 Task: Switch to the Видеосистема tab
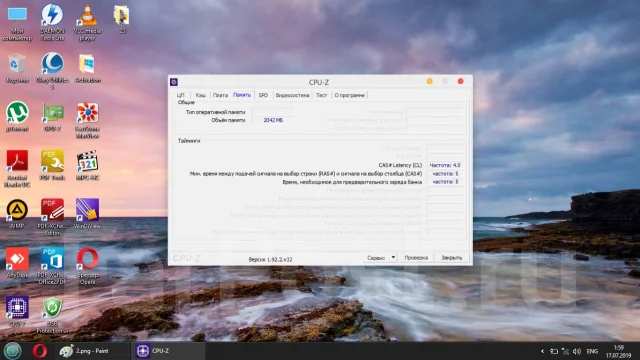coord(292,95)
